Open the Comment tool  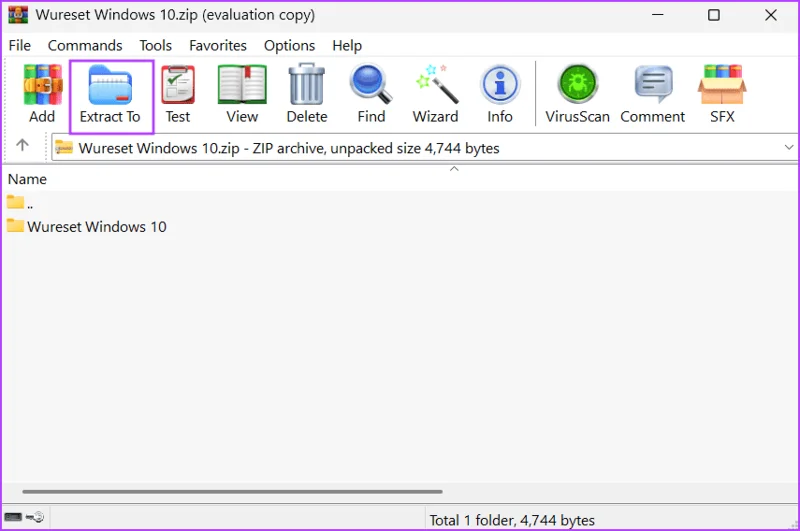653,94
